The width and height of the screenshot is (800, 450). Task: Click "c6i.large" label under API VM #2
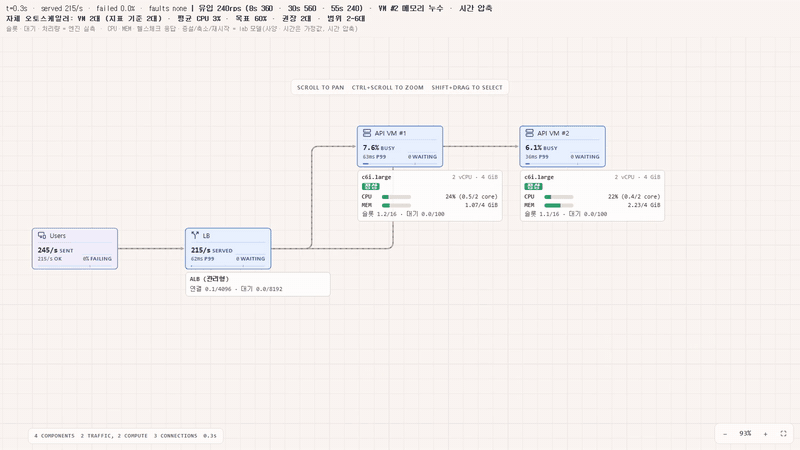pos(539,177)
